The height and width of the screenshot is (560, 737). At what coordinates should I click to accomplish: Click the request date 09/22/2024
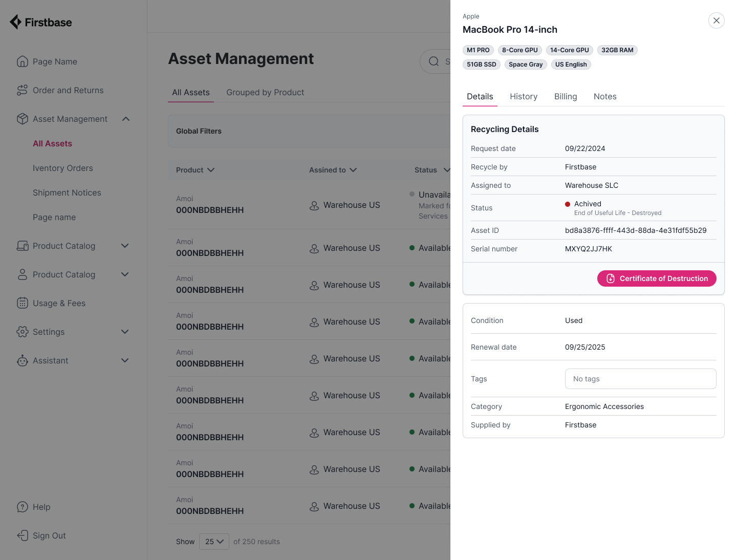(585, 148)
